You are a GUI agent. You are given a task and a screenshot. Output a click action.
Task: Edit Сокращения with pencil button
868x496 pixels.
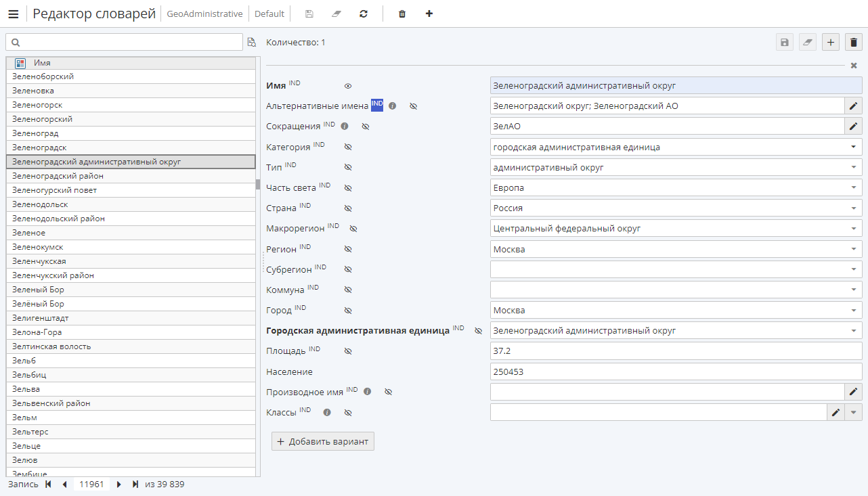tap(854, 126)
